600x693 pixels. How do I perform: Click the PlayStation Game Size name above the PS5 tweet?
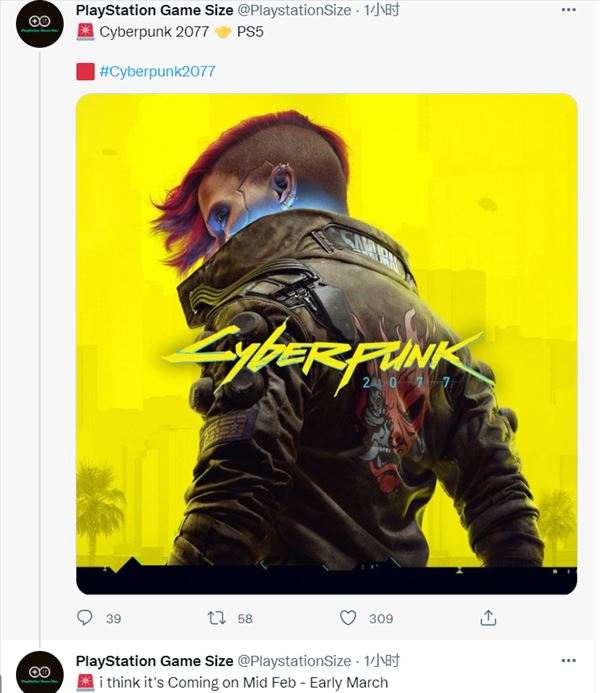click(x=155, y=10)
